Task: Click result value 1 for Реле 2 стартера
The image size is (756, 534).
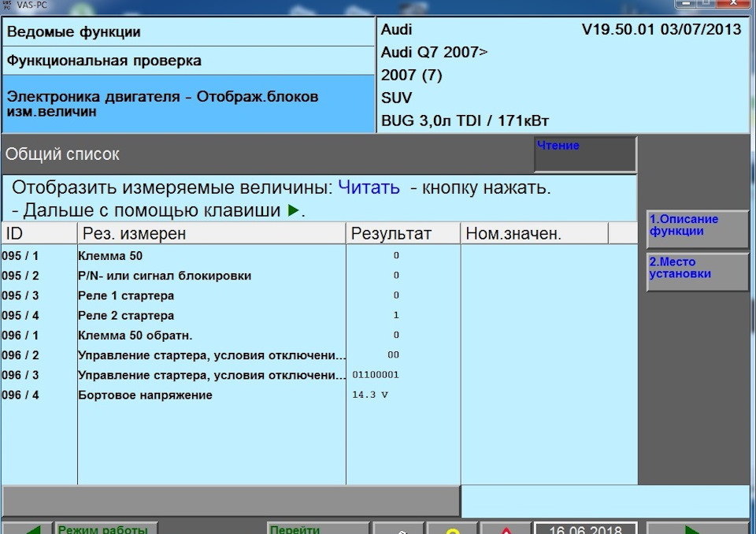Action: tap(396, 315)
